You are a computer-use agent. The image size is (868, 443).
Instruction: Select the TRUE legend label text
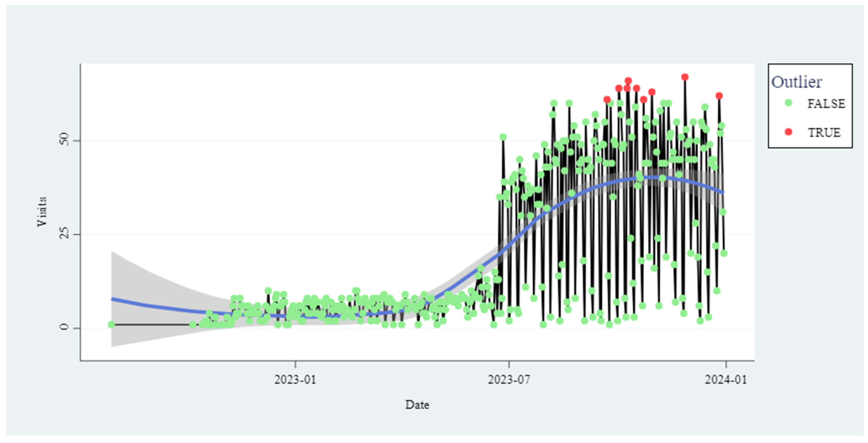pyautogui.click(x=824, y=132)
